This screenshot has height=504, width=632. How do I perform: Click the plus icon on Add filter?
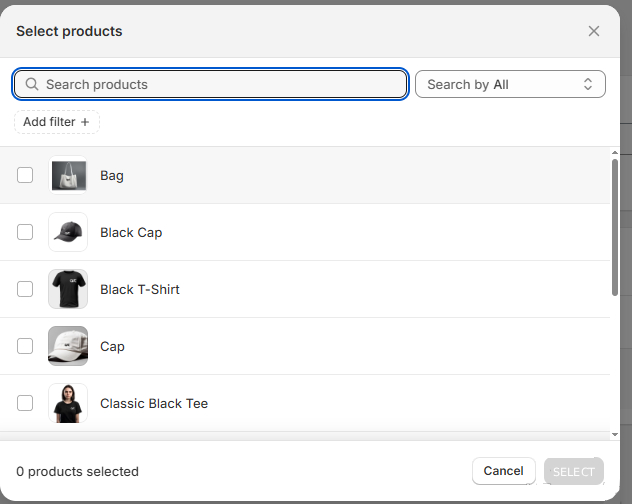point(85,122)
